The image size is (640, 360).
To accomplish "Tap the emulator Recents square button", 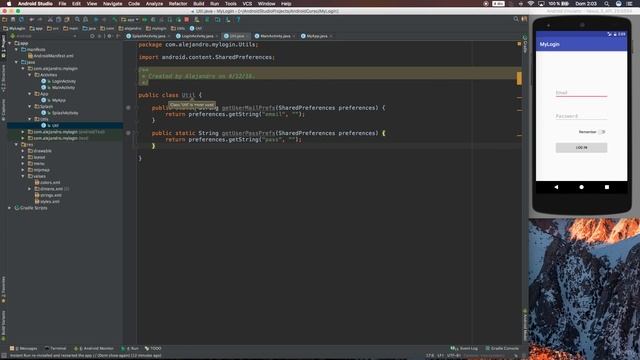I will point(607,187).
